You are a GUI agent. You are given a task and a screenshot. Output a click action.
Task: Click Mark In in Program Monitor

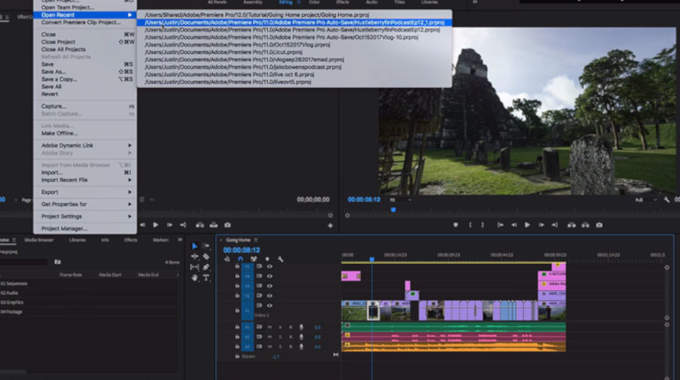470,225
